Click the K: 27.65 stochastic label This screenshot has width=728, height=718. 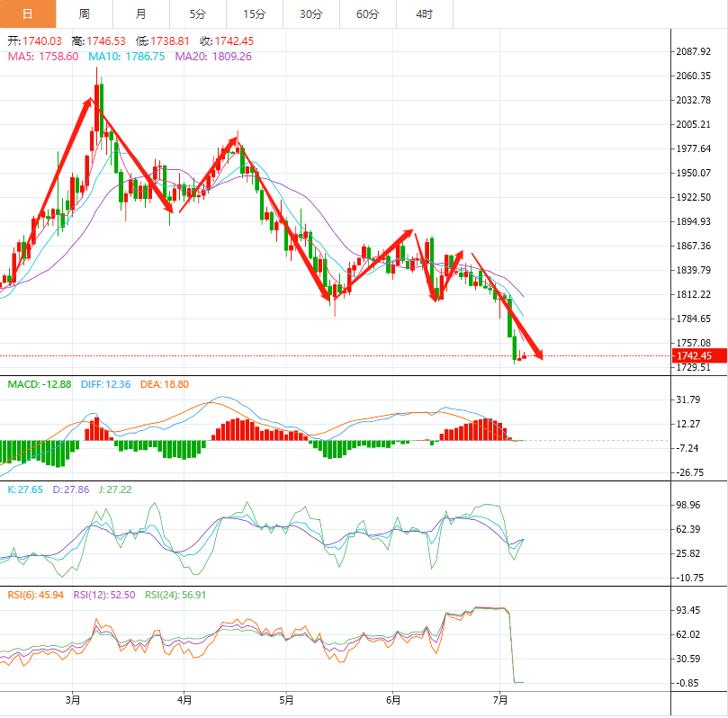click(23, 489)
